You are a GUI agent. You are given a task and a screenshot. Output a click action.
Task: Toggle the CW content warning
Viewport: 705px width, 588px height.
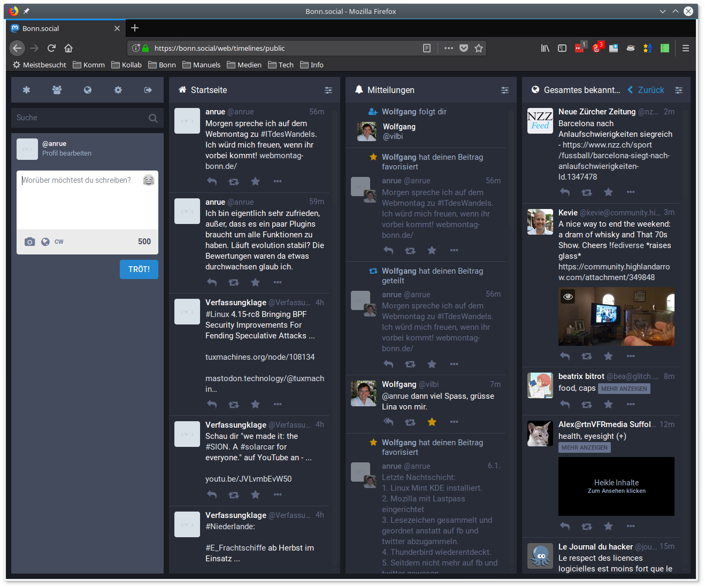(x=59, y=242)
